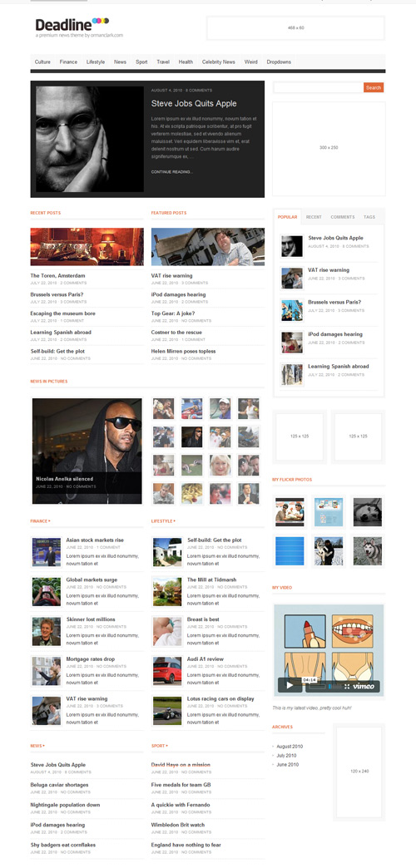Open Brussels versus Paris? in Popular list

tap(334, 303)
